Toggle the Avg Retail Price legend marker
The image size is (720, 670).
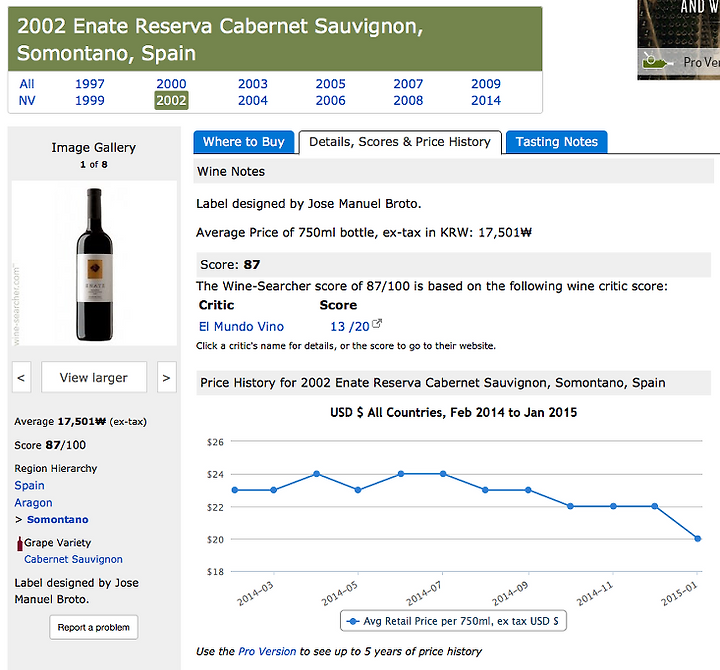tap(352, 621)
